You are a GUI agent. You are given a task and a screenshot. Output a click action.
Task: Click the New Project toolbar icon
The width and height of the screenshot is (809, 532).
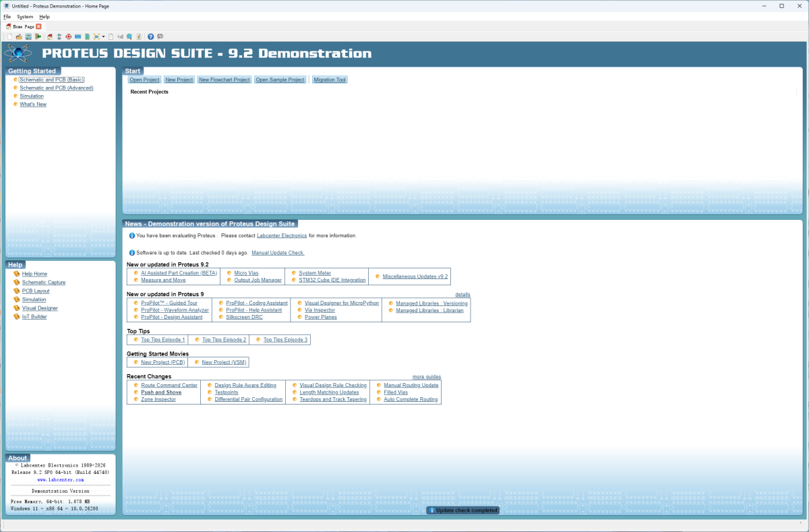[9, 36]
